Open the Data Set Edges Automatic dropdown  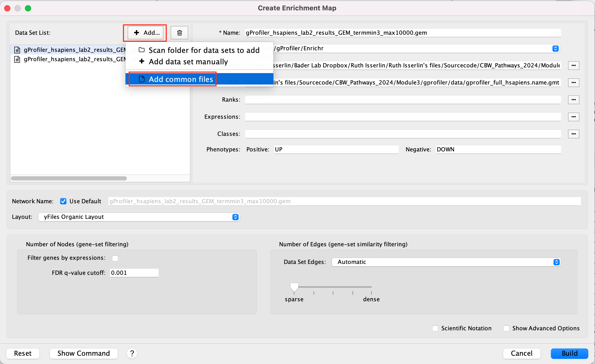click(446, 262)
